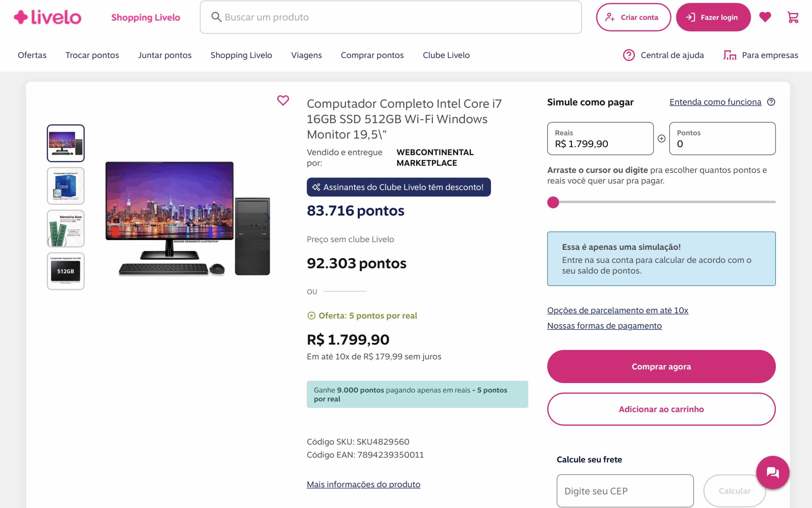This screenshot has width=812, height=508.
Task: Open the chat support bubble
Action: tap(773, 472)
